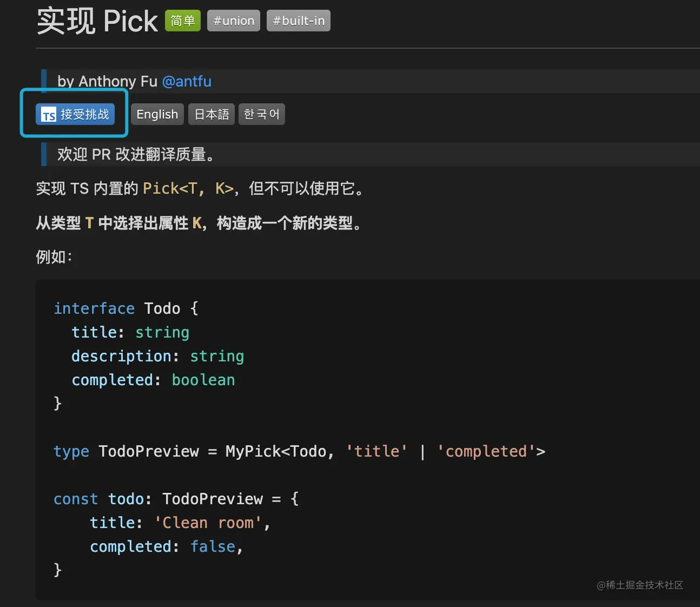
Task: Click the text 例如:
Action: (54, 257)
